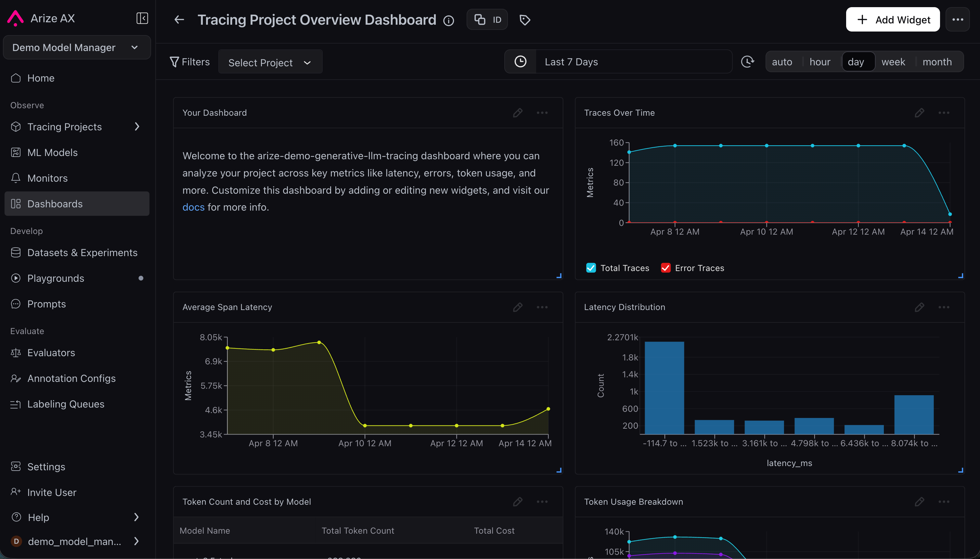Screen dimensions: 980x559
Task: Open Your Dashboard widget options menu
Action: click(x=542, y=112)
